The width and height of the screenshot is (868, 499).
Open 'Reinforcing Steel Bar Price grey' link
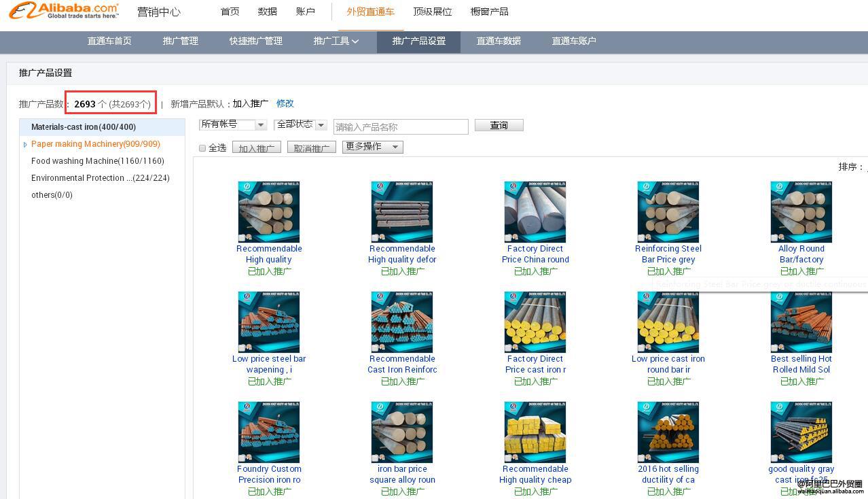coord(668,254)
